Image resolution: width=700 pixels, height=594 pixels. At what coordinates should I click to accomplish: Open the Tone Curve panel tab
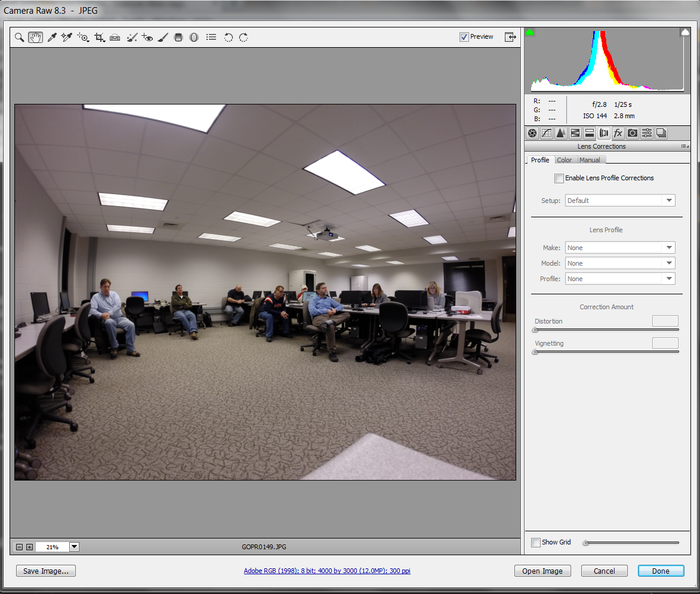[547, 133]
